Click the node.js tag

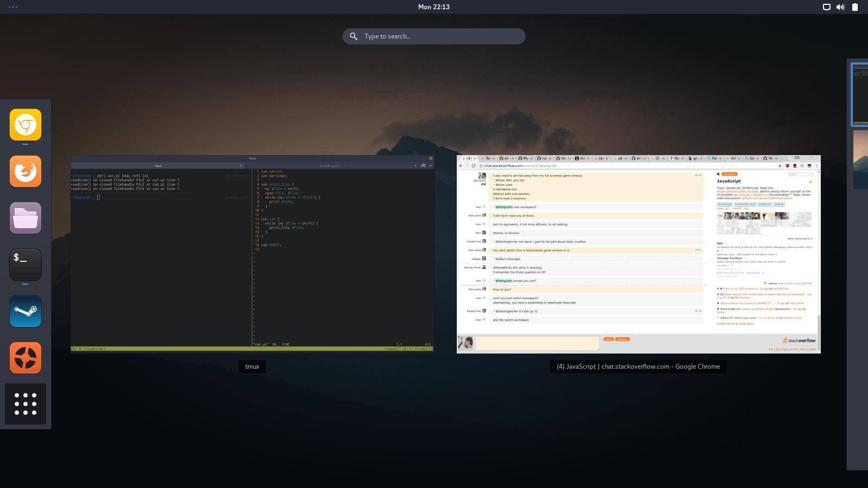[778, 204]
